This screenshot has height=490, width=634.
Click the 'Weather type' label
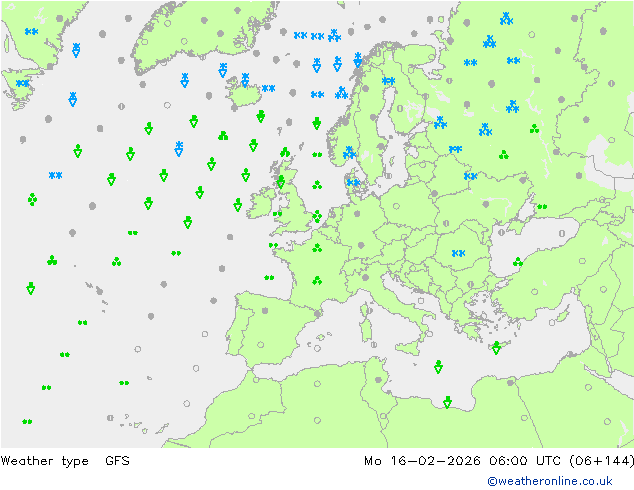pyautogui.click(x=44, y=460)
